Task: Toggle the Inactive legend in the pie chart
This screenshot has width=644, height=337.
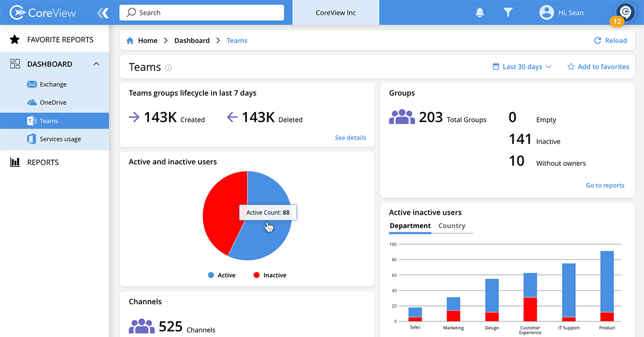Action: click(270, 275)
